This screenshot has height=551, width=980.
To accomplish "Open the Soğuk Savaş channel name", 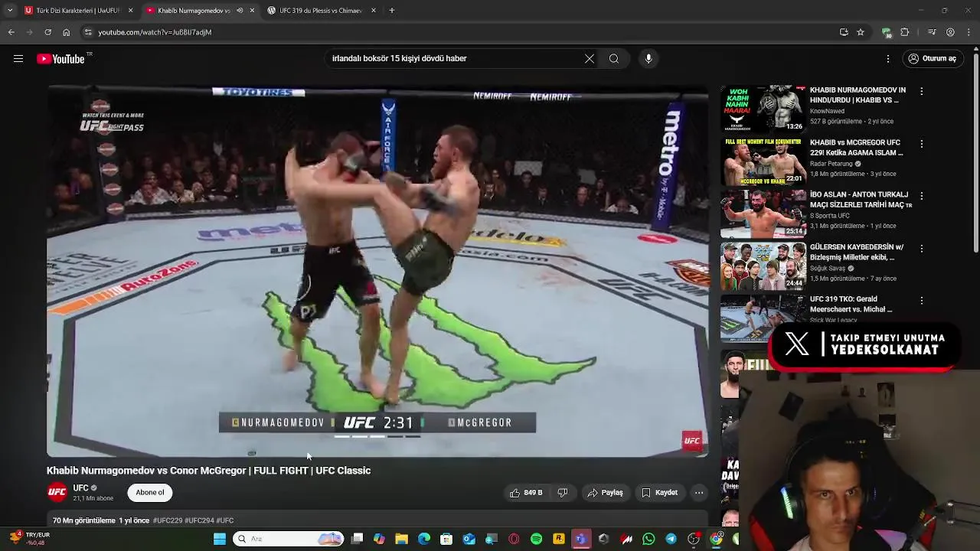I will tap(828, 269).
